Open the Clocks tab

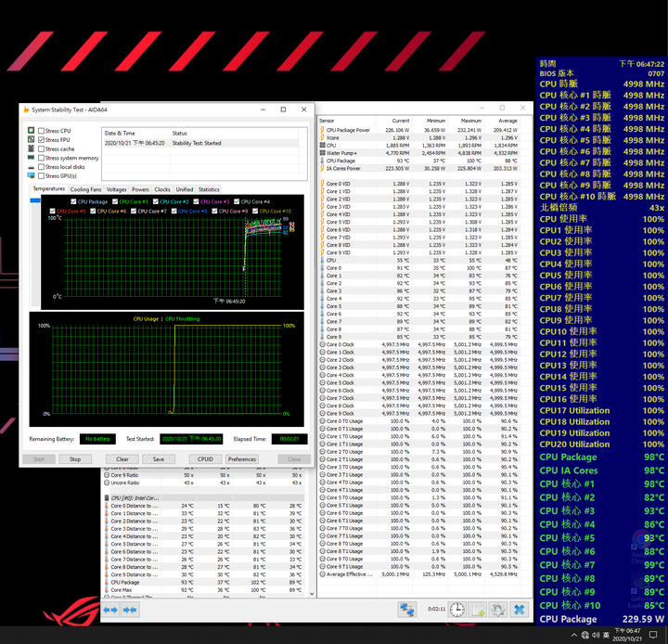click(161, 189)
